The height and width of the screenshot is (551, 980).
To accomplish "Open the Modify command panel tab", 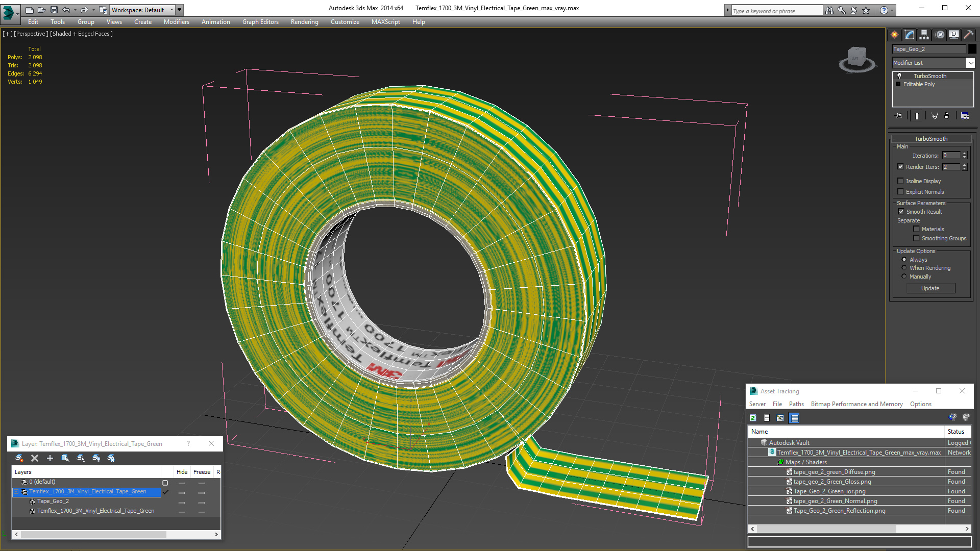I will pos(910,35).
